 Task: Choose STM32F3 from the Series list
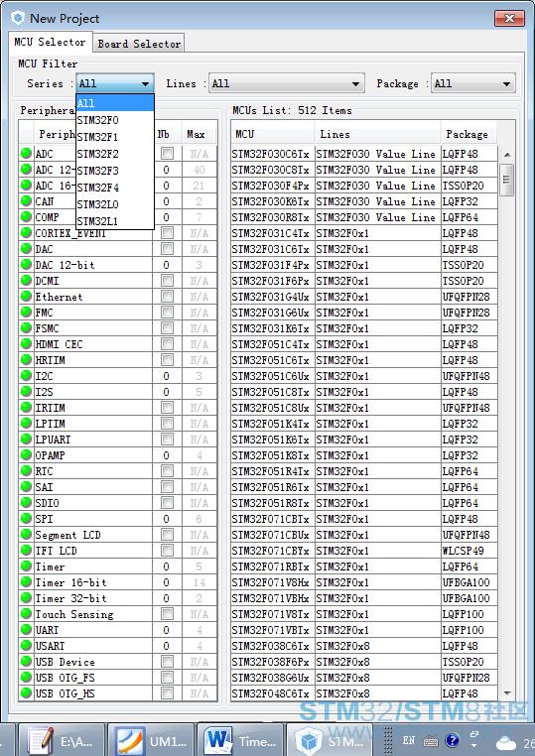coord(115,171)
